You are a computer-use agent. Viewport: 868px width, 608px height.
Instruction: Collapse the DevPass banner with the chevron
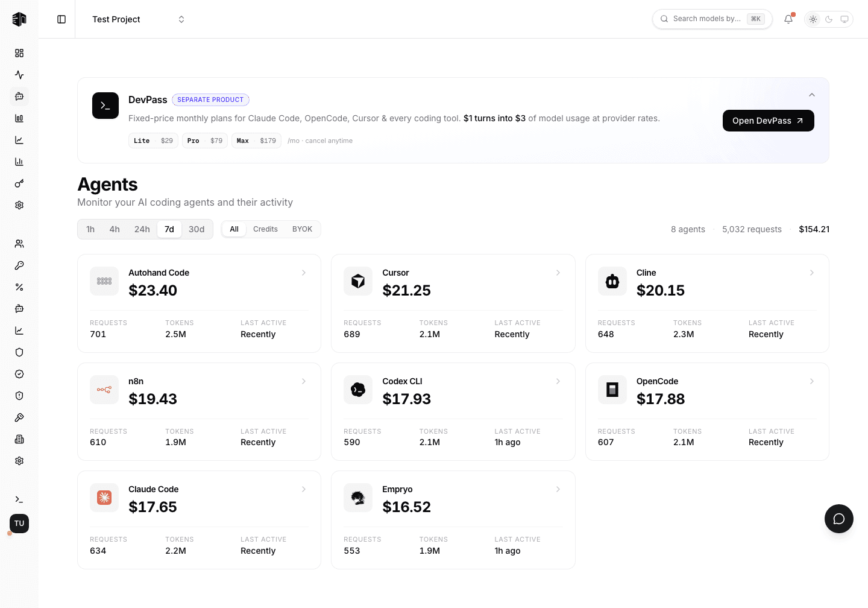pos(812,95)
